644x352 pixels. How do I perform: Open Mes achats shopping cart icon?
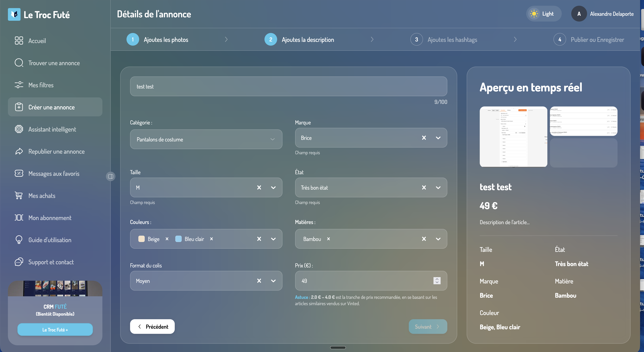19,195
